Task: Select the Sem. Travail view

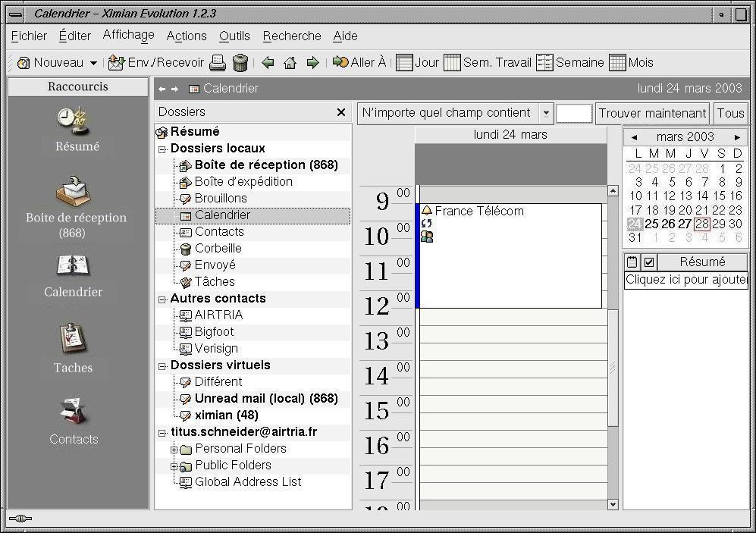Action: pos(488,63)
